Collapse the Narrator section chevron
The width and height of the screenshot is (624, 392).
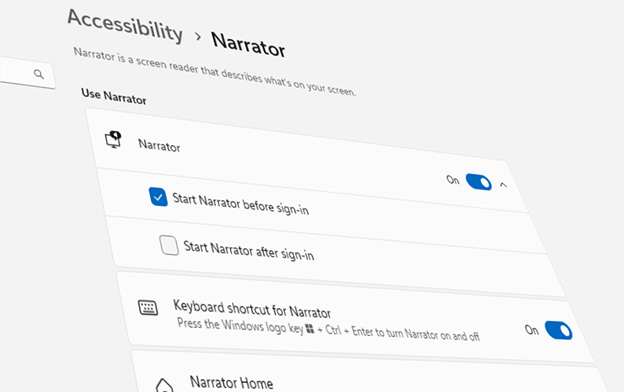click(503, 185)
